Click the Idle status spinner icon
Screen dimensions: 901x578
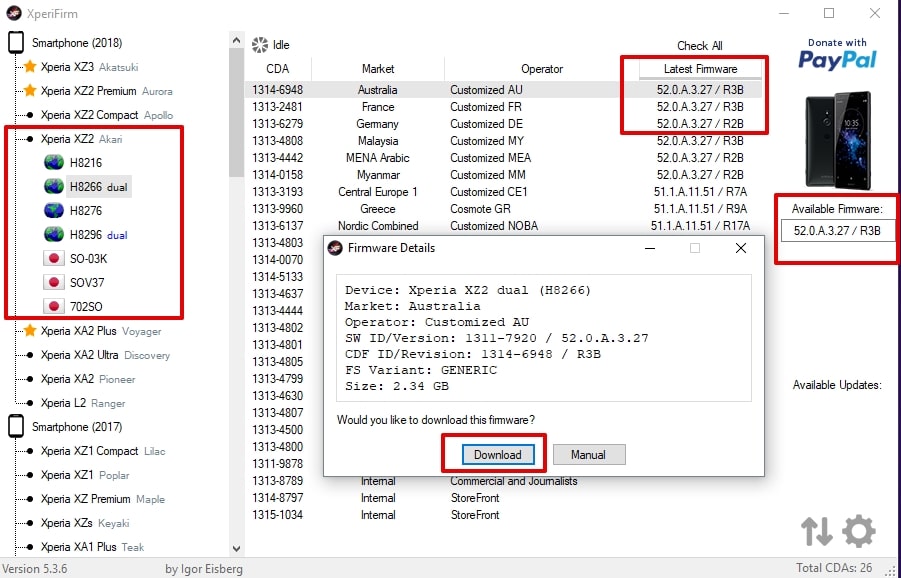click(x=260, y=45)
